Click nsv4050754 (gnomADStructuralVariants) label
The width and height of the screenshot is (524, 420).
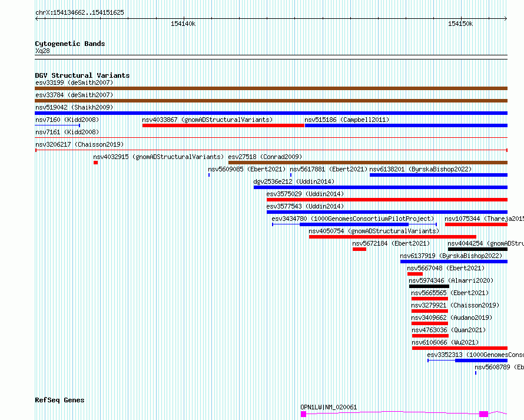click(x=374, y=231)
